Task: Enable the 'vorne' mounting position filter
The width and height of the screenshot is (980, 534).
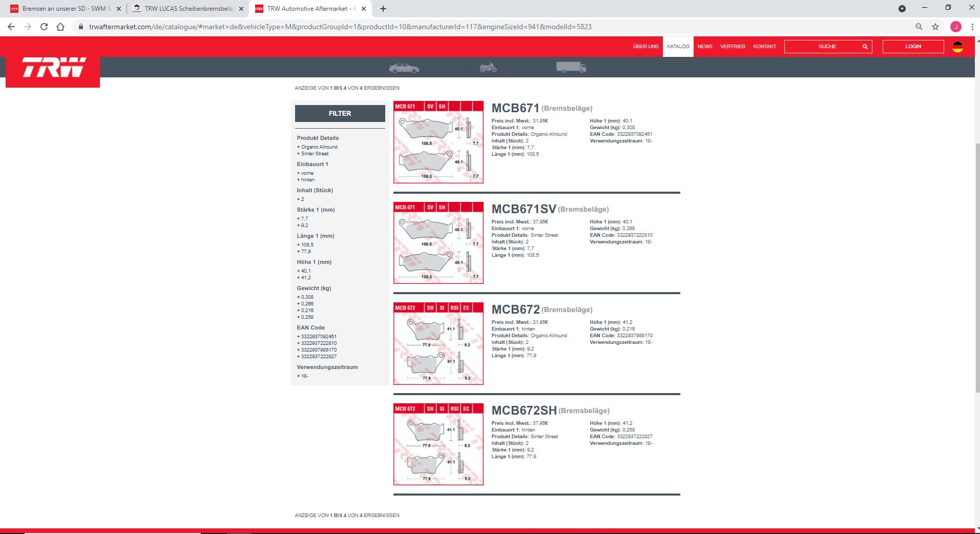Action: point(307,173)
